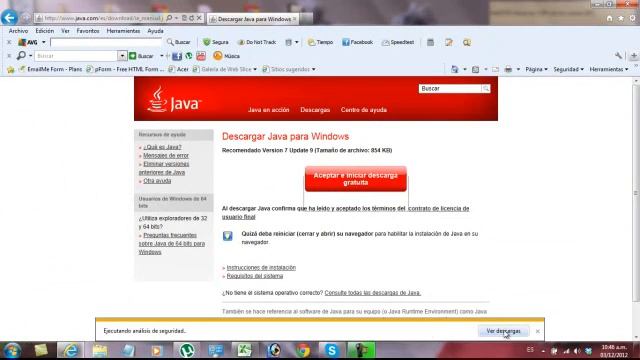Screen dimensions: 640x360
Task: Click the Java site search magnifier button
Action: pyautogui.click(x=486, y=89)
